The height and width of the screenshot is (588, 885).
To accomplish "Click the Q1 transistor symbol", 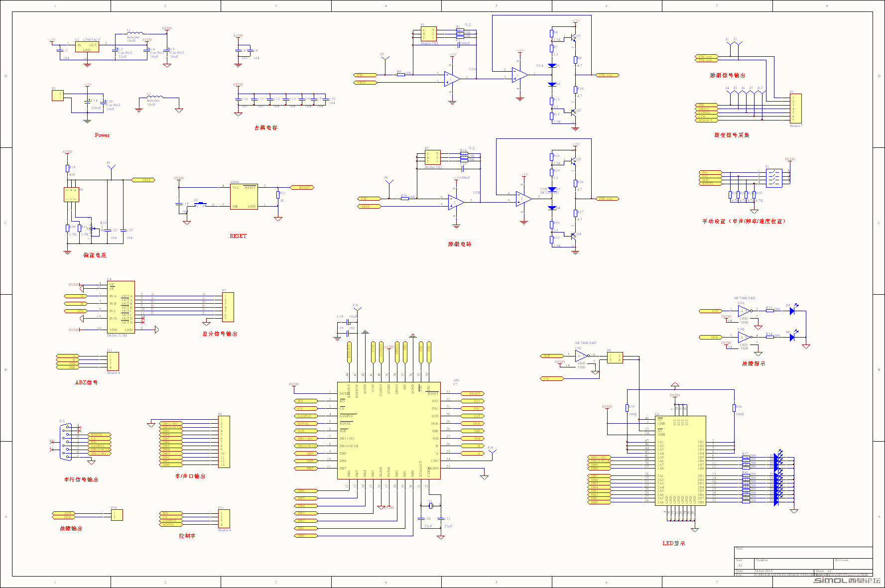I will click(x=574, y=37).
